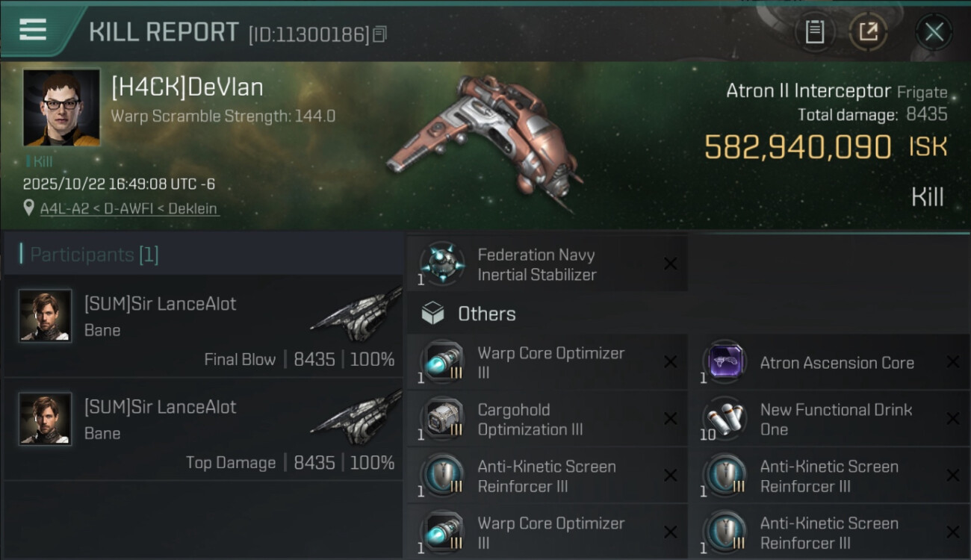
Task: Remove the New Functional Drink One entry
Action: pyautogui.click(x=952, y=419)
